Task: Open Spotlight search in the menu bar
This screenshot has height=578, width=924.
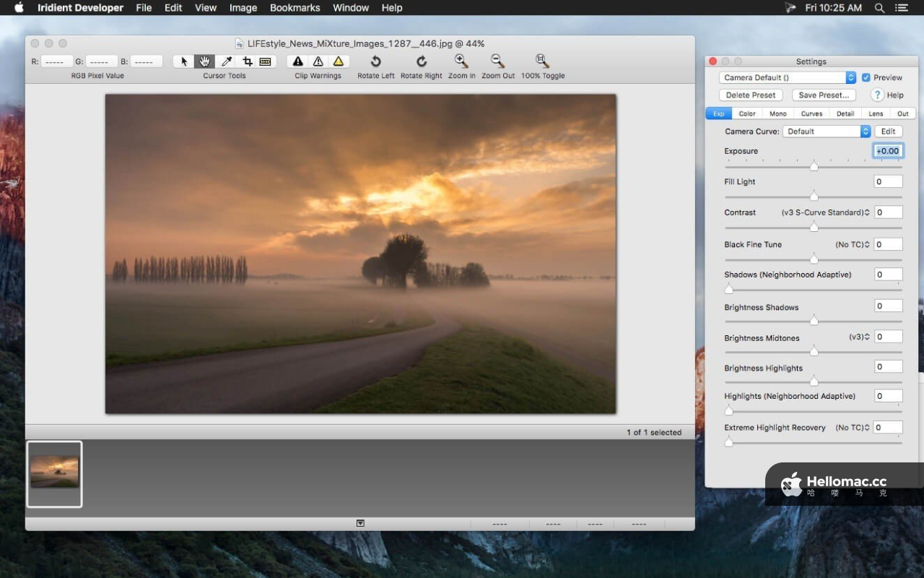Action: (x=879, y=8)
